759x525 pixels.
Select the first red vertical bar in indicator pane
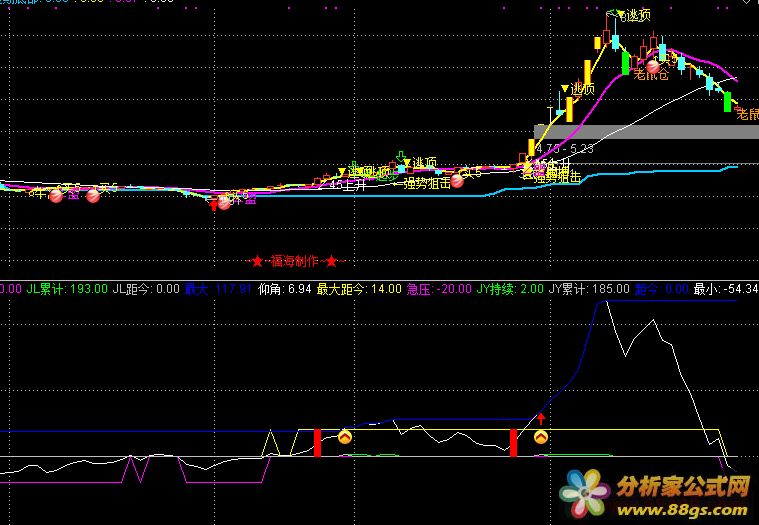click(x=318, y=442)
